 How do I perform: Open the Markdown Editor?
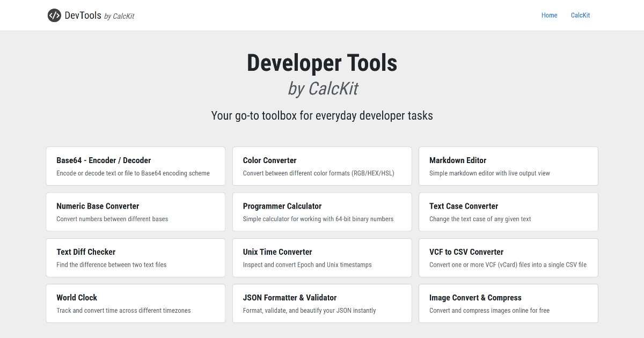[508, 166]
